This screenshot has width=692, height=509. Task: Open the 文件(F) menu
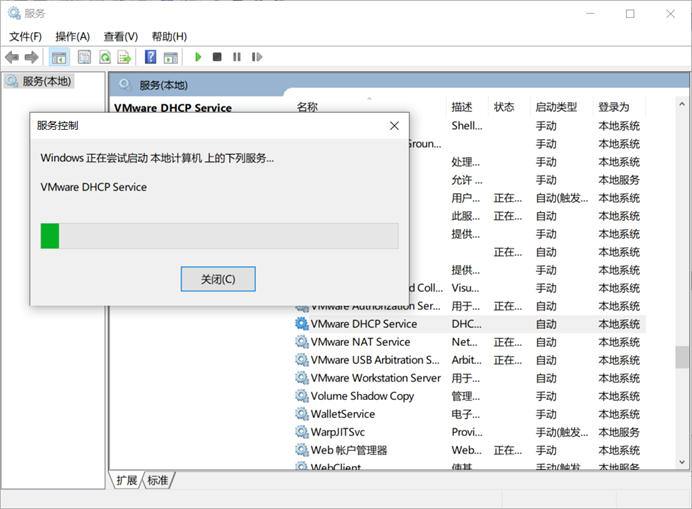pyautogui.click(x=26, y=37)
